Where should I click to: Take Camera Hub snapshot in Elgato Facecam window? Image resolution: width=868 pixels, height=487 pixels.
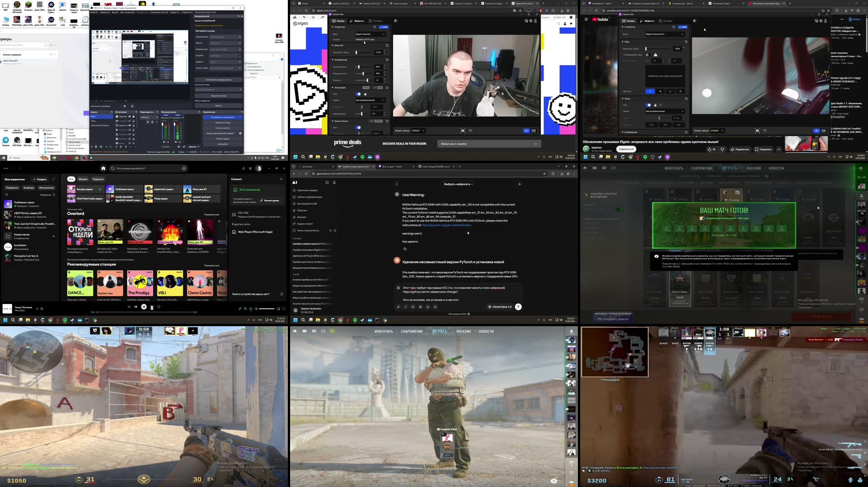click(463, 130)
